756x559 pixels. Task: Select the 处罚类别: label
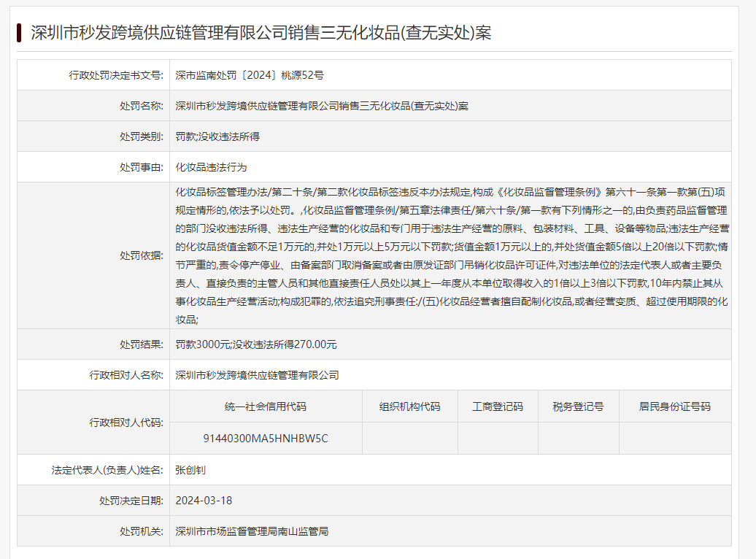[x=142, y=136]
